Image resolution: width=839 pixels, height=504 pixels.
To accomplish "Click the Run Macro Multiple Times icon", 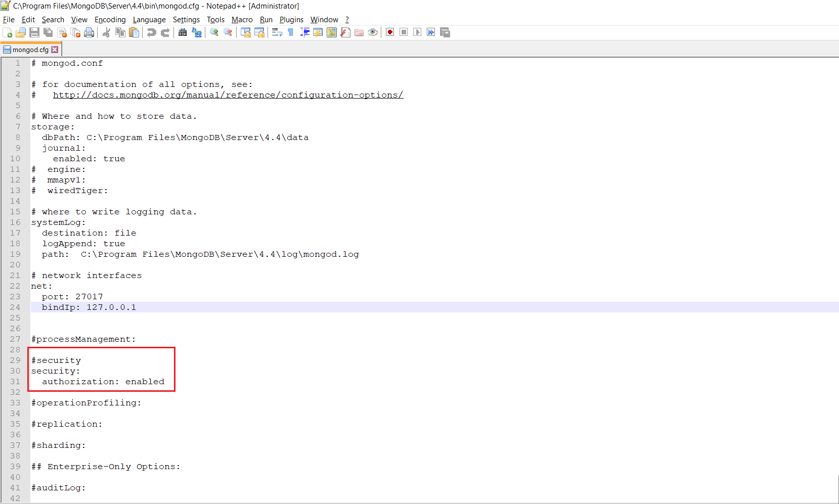I will 431,32.
